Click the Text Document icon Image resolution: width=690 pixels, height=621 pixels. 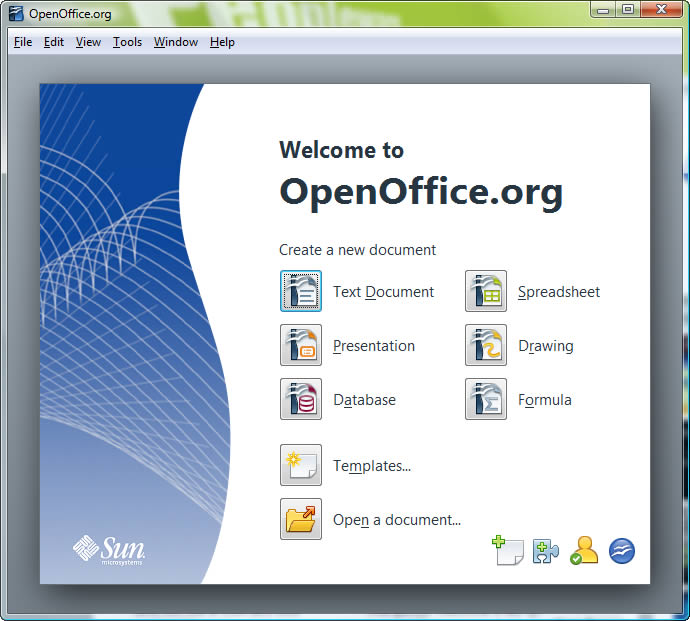pos(301,291)
